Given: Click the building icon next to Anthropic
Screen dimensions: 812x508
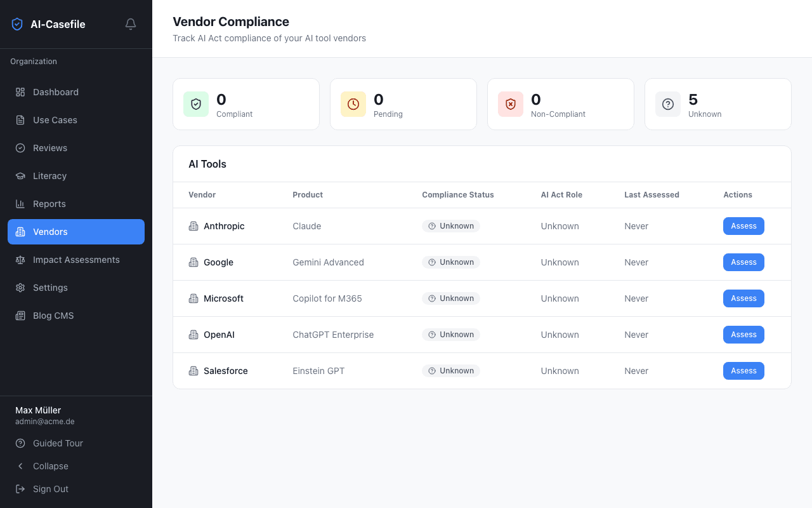Looking at the screenshot, I should point(193,226).
